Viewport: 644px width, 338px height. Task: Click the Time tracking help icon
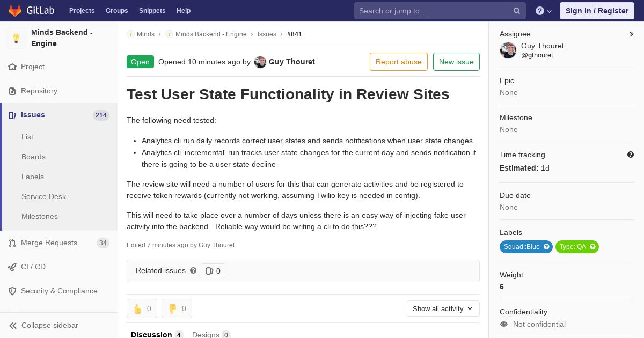[631, 155]
